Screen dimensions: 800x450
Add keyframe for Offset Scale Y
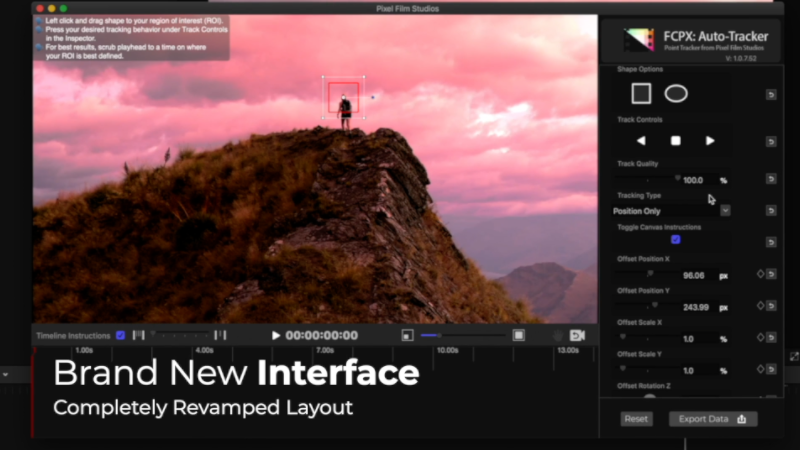pyautogui.click(x=760, y=369)
